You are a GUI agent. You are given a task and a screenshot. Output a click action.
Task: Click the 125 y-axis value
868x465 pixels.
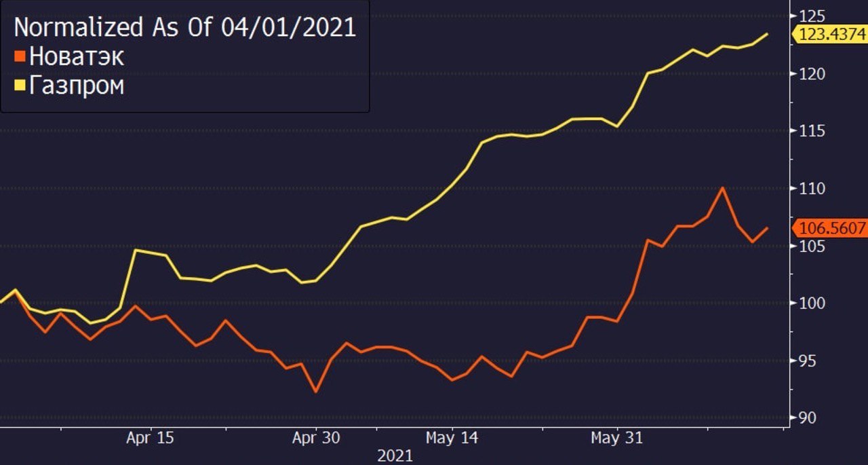pyautogui.click(x=813, y=16)
